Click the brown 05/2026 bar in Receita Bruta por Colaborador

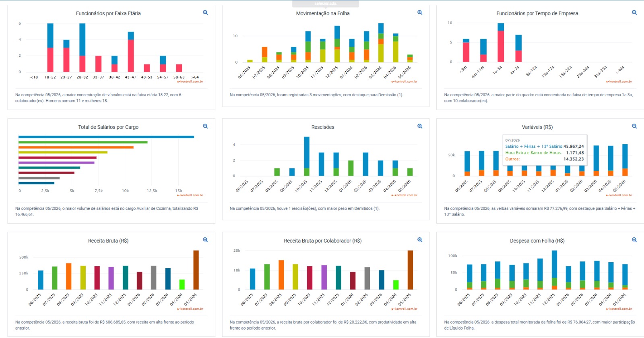pos(410,270)
